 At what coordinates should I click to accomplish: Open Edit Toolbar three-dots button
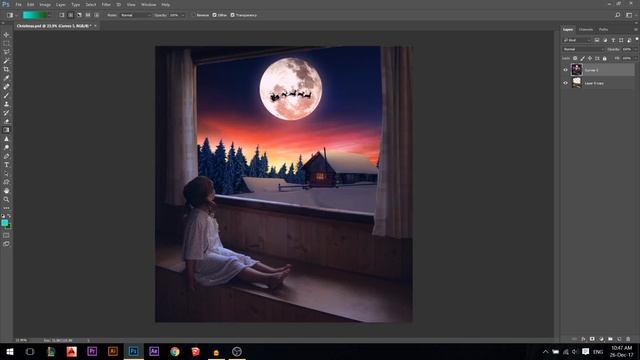click(x=6, y=208)
